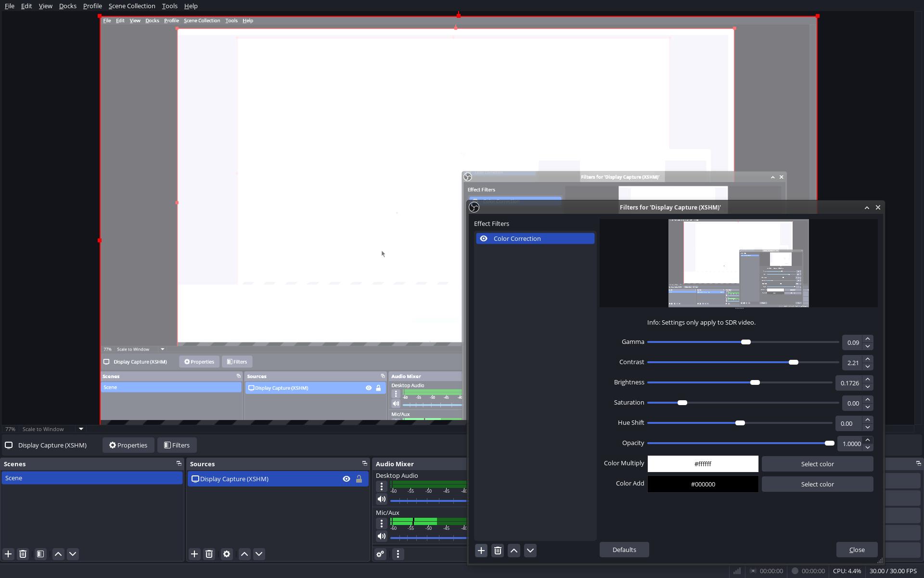Screen dimensions: 924x578
Task: Lock the Display Capture (XSHM) source
Action: coord(359,479)
